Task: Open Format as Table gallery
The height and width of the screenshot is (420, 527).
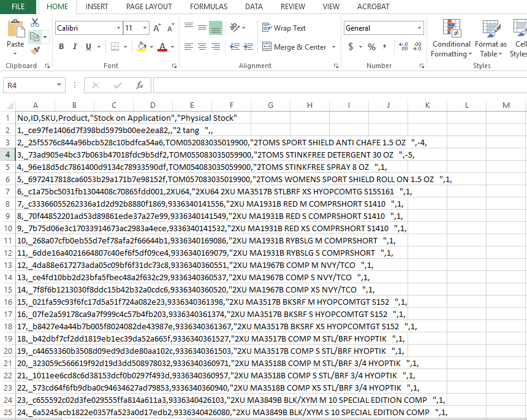Action: point(491,38)
